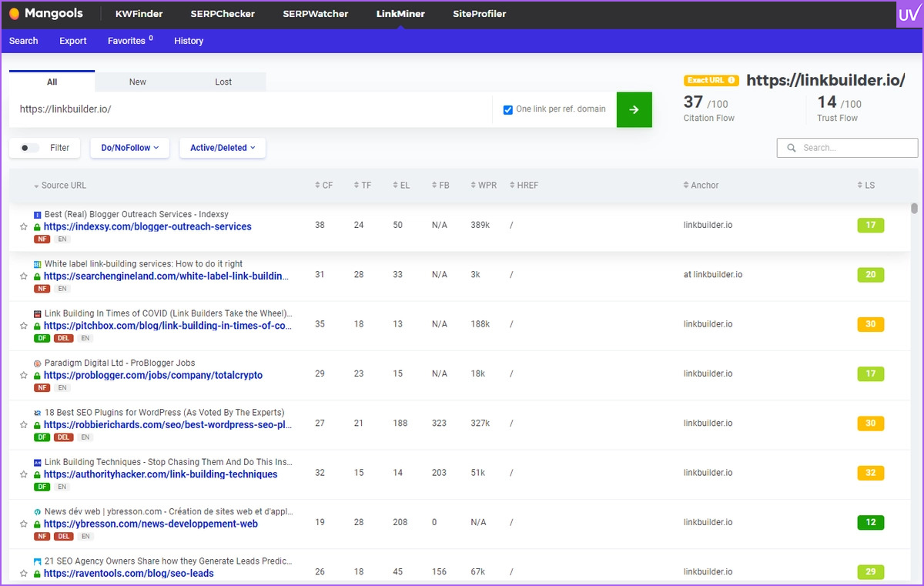924x586 pixels.
Task: Click the link strength 17 badge for indexsy
Action: (870, 226)
